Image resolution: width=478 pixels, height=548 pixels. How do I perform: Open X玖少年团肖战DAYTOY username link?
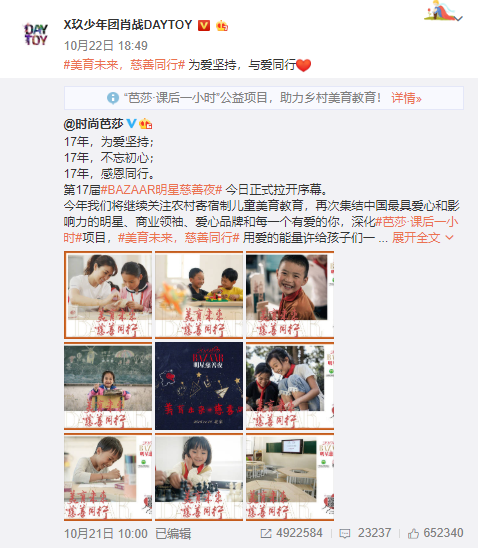tap(128, 25)
